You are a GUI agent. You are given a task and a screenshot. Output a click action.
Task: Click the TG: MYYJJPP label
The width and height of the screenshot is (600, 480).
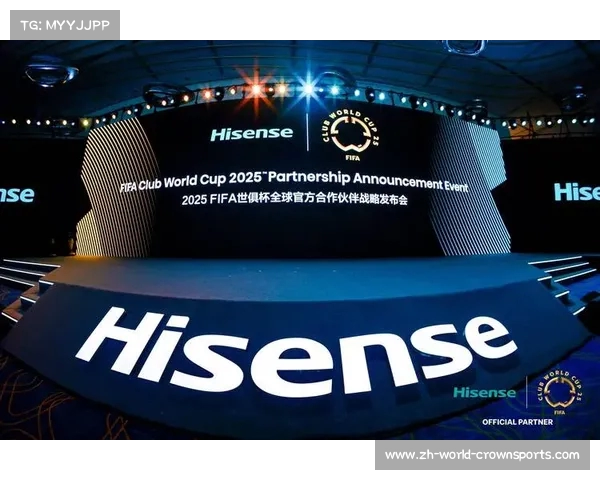pyautogui.click(x=65, y=25)
